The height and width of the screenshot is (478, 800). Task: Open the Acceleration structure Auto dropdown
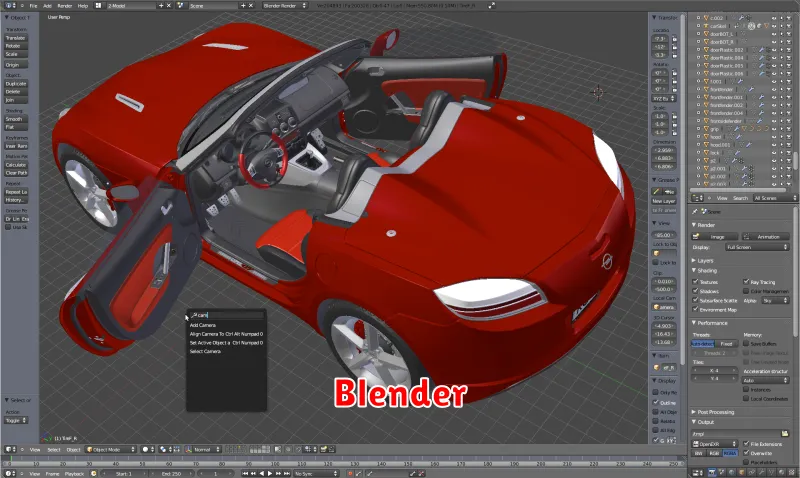pyautogui.click(x=765, y=380)
